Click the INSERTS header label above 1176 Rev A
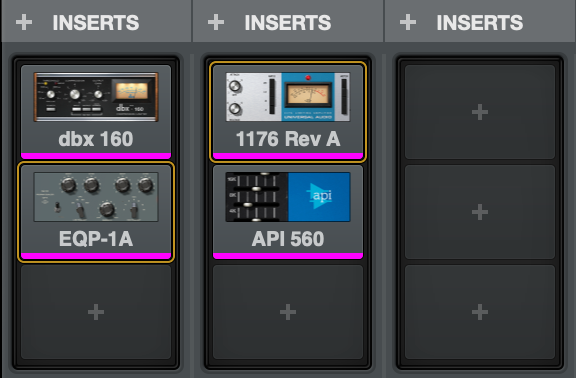 tap(288, 23)
